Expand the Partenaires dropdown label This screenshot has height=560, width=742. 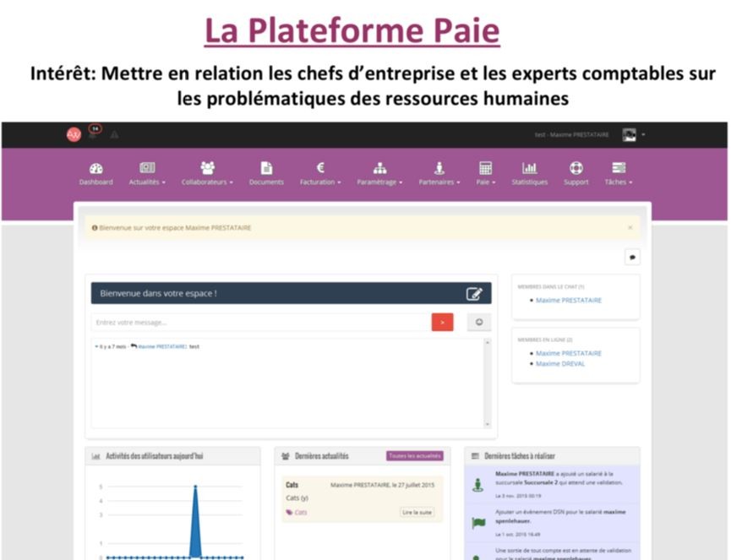[439, 182]
